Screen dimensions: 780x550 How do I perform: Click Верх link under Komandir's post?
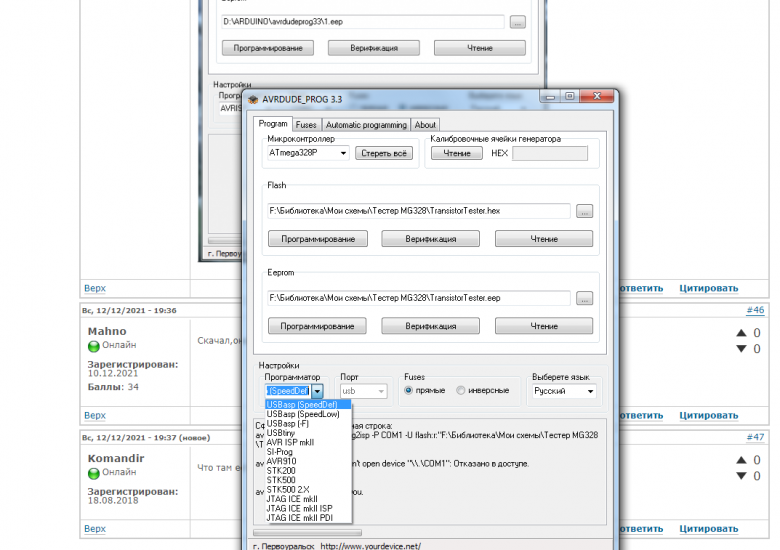95,529
